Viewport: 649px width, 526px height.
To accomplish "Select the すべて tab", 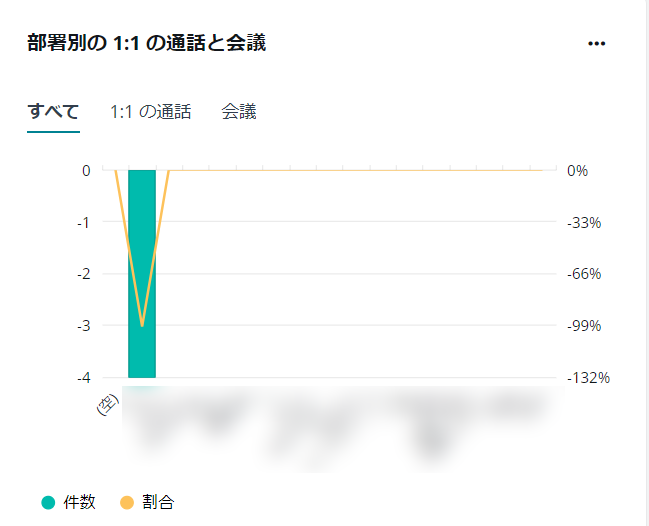I will click(x=53, y=112).
